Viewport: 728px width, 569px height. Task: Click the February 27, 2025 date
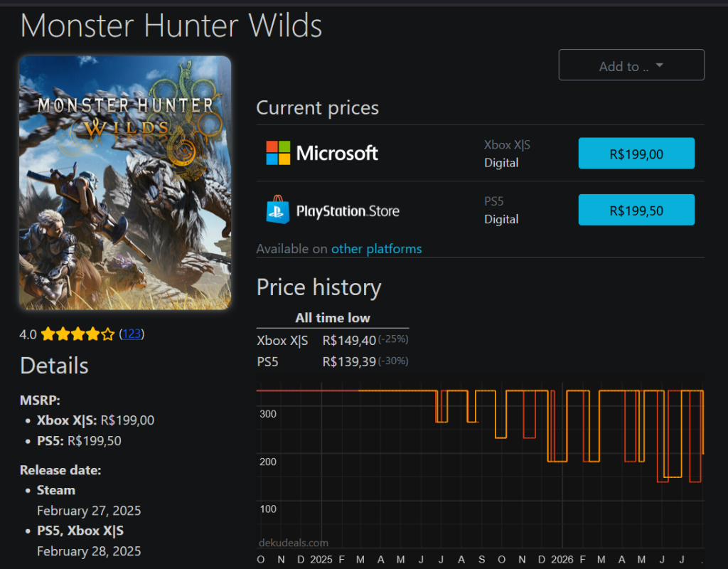[89, 511]
